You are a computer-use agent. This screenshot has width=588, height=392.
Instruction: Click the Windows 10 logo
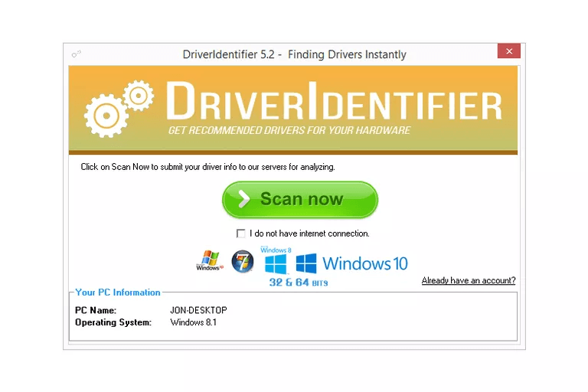click(x=351, y=263)
